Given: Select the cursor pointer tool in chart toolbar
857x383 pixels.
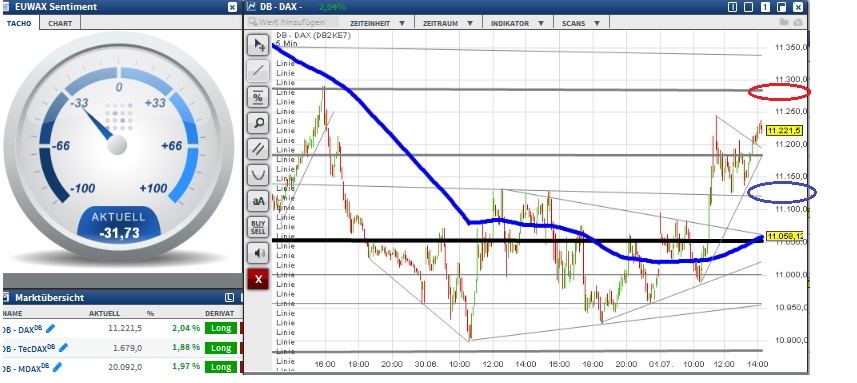Looking at the screenshot, I should pyautogui.click(x=258, y=45).
